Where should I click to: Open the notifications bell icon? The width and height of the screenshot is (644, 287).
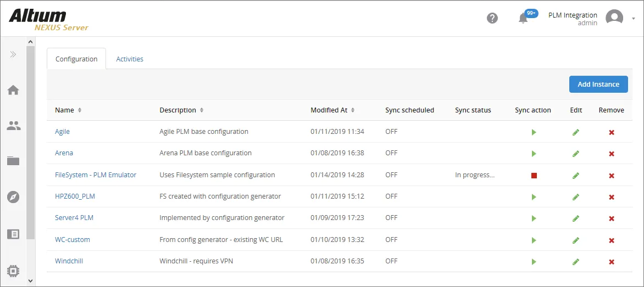[x=523, y=18]
